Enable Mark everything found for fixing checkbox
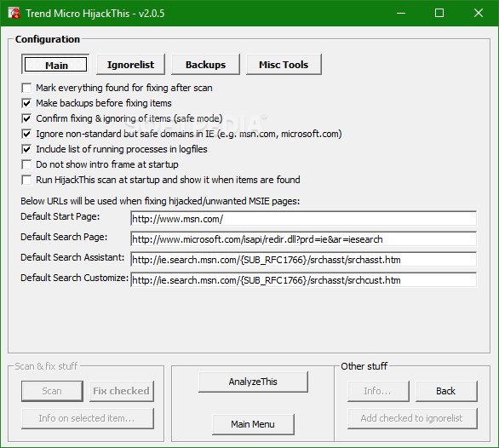The width and height of the screenshot is (499, 448). (x=26, y=88)
